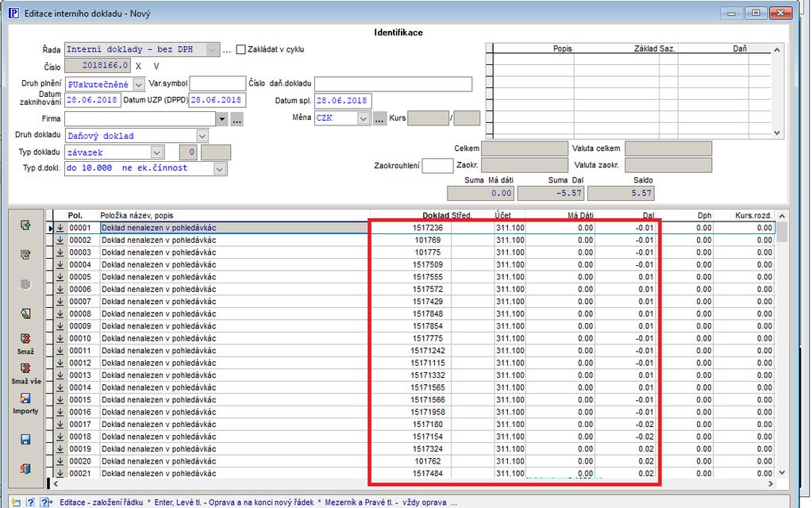Click the download arrow icon on row 00015

pyautogui.click(x=60, y=400)
